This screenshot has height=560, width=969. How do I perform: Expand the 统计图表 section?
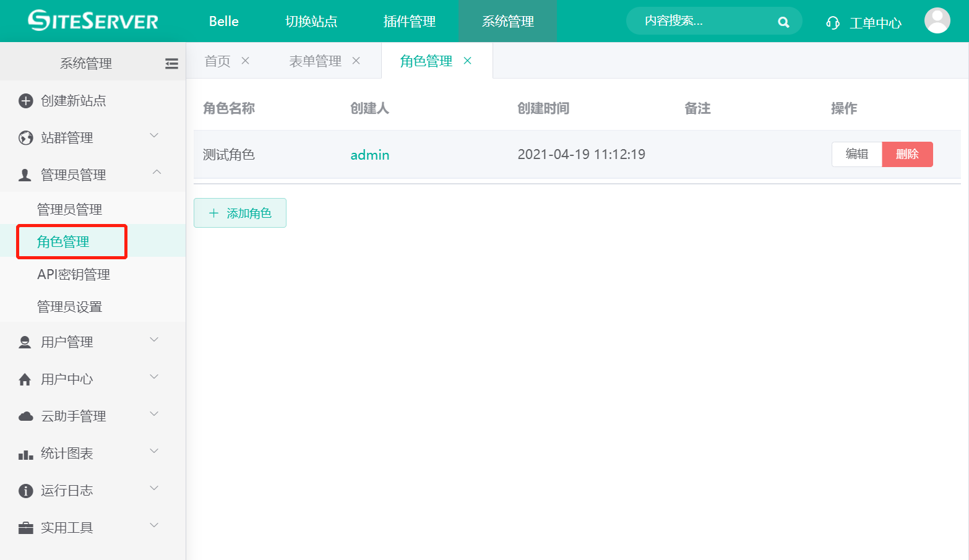(x=154, y=452)
